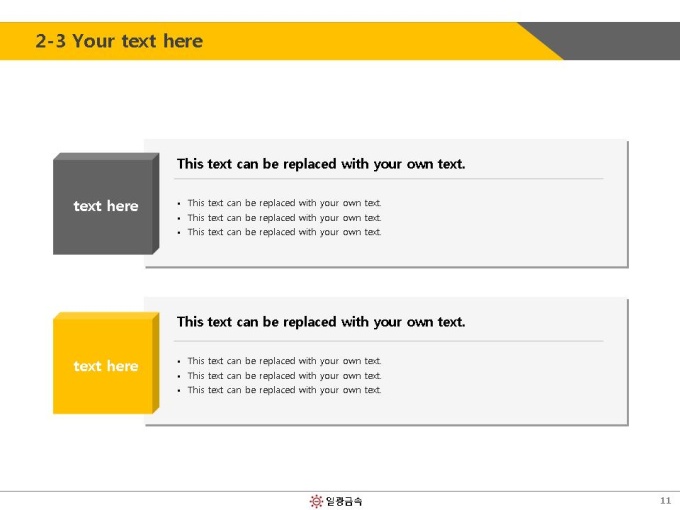Click the dark gray banner shape at the top right
680x510 pixels.
pyautogui.click(x=607, y=41)
